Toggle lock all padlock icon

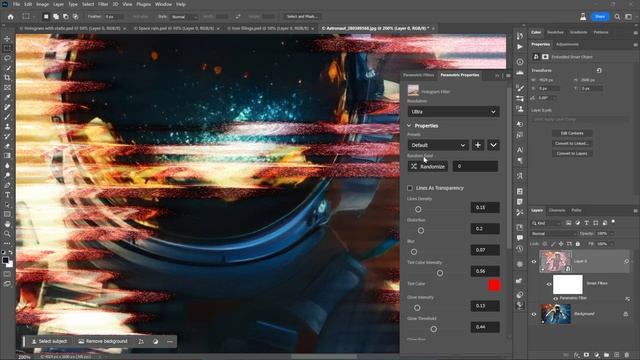click(578, 244)
